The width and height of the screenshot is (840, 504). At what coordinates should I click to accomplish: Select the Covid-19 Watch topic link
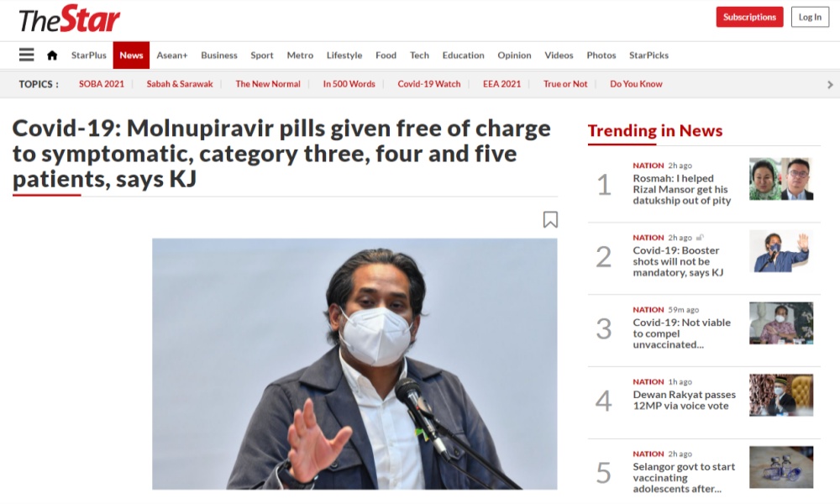click(429, 84)
